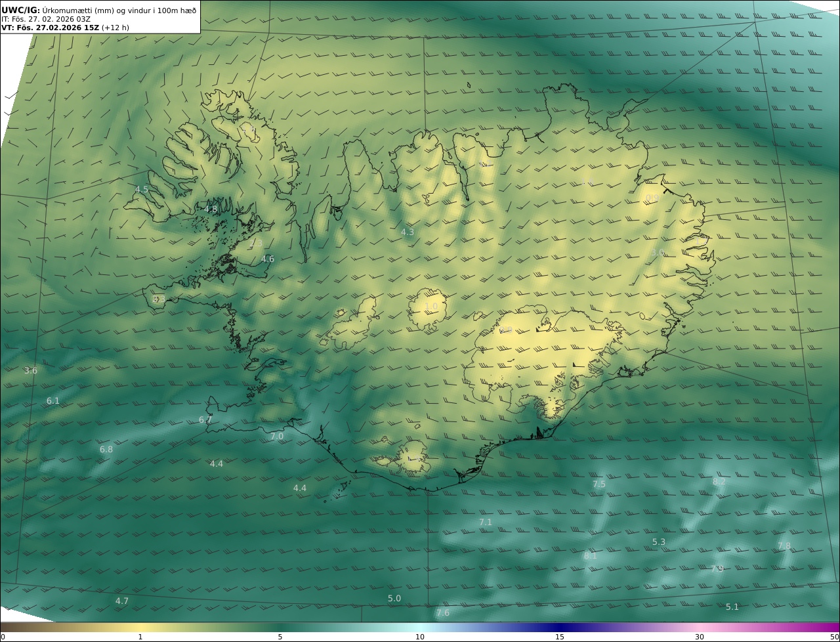The width and height of the screenshot is (840, 642).
Task: Click the map value 8.2
Action: click(x=719, y=482)
